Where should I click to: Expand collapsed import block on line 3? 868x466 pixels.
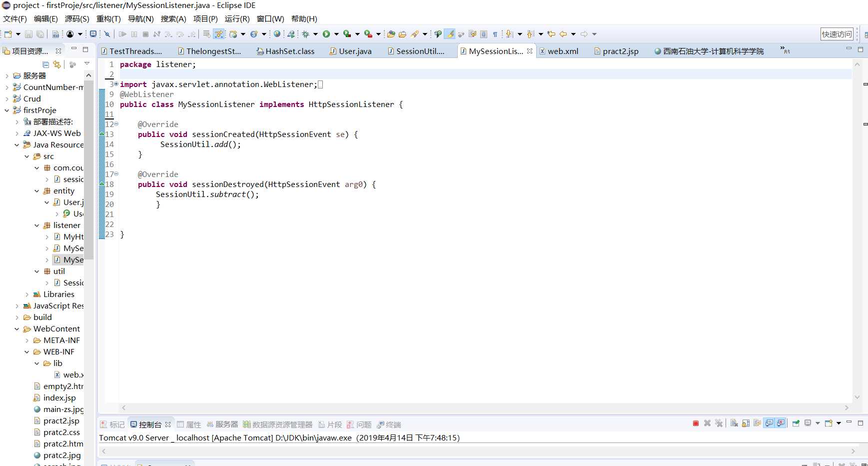[x=116, y=84]
